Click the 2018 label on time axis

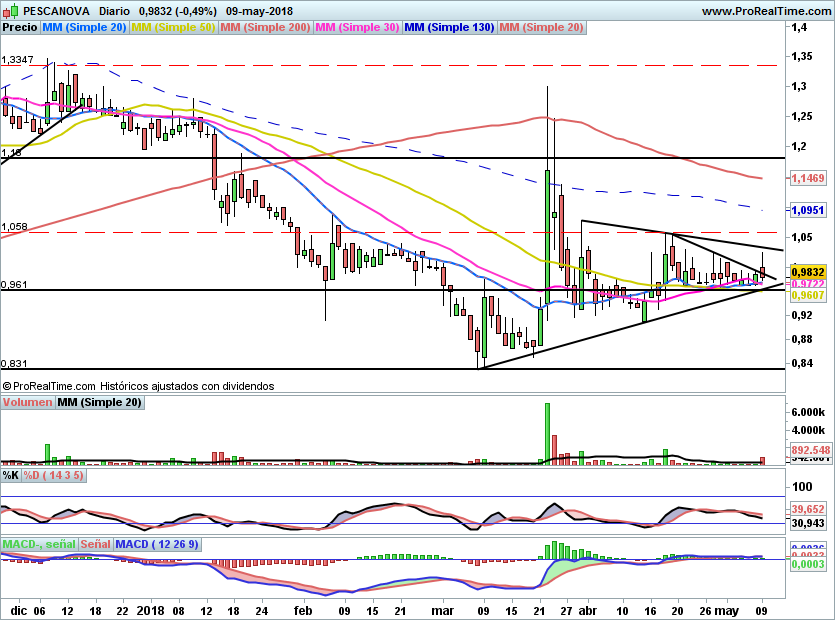tap(151, 610)
